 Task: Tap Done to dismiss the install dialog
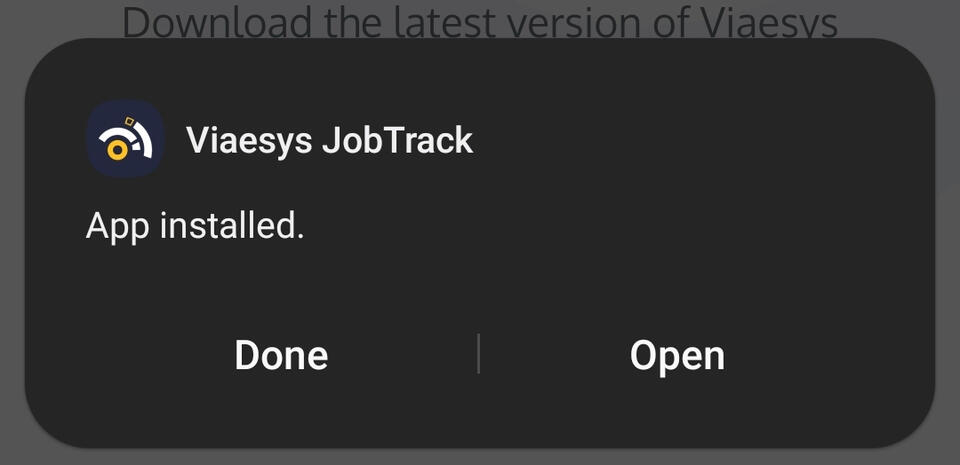click(x=281, y=355)
